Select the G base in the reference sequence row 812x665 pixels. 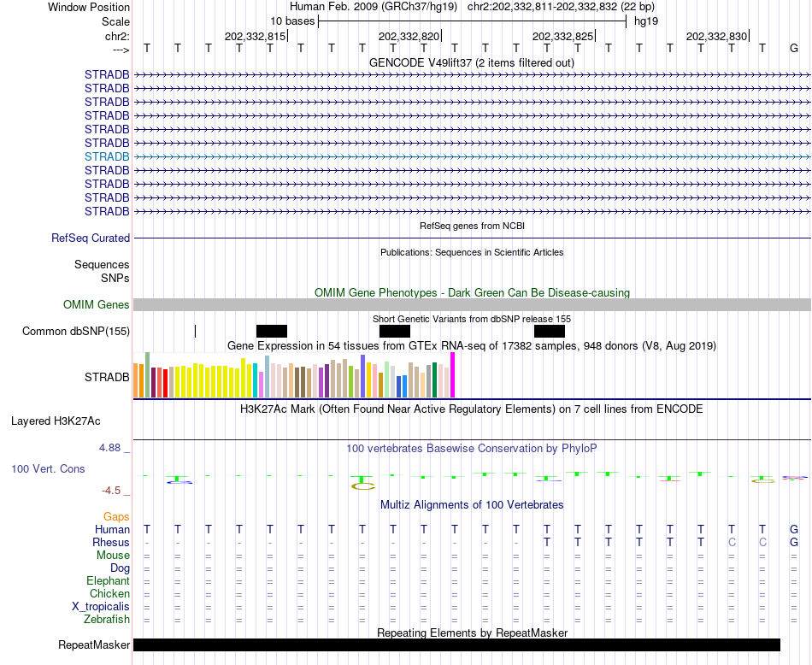(x=793, y=48)
